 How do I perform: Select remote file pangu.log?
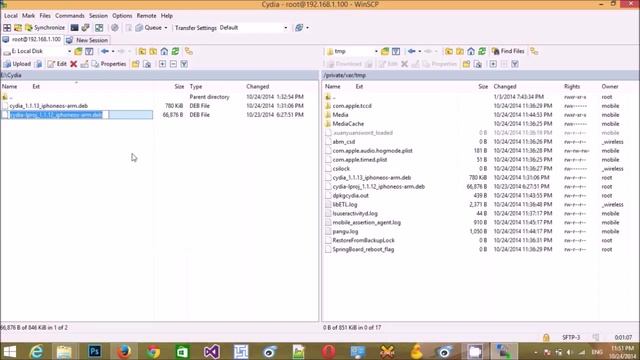(345, 231)
